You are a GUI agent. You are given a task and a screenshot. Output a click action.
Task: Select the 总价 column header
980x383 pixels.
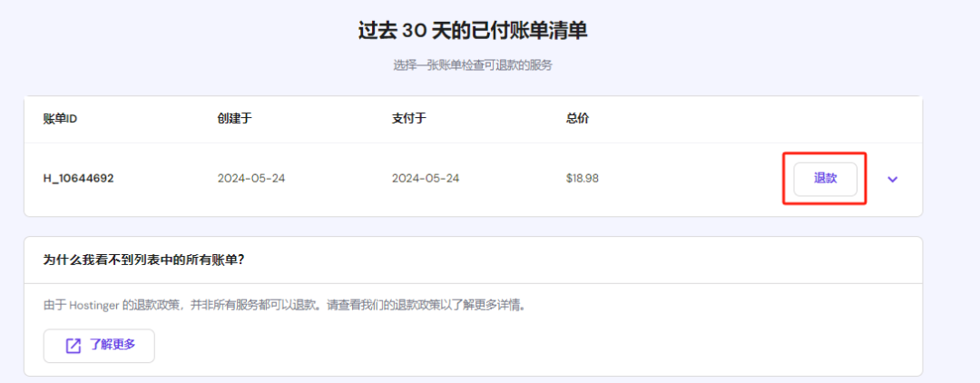[x=577, y=120]
